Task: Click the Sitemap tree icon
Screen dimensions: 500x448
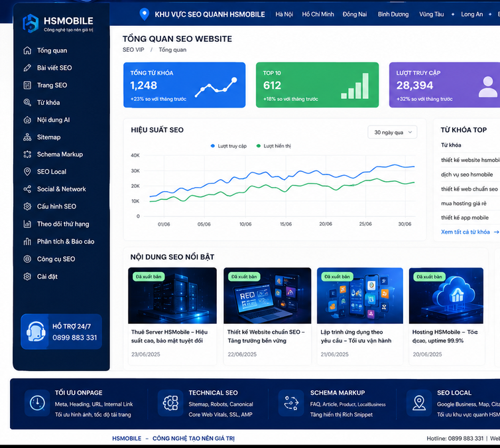Action: pyautogui.click(x=27, y=137)
